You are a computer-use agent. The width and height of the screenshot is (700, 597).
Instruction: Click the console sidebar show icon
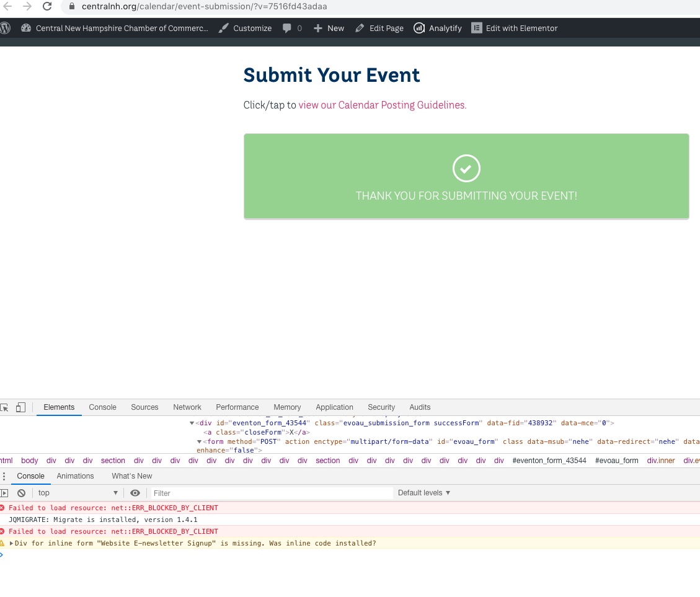point(4,493)
